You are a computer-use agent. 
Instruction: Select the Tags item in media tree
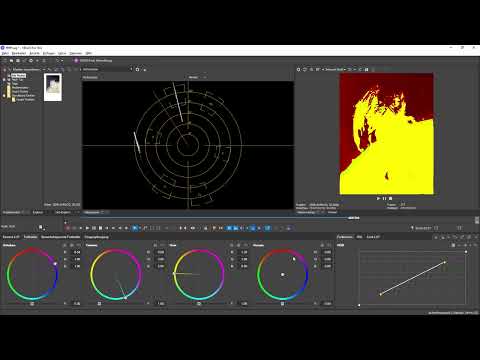click(x=15, y=84)
